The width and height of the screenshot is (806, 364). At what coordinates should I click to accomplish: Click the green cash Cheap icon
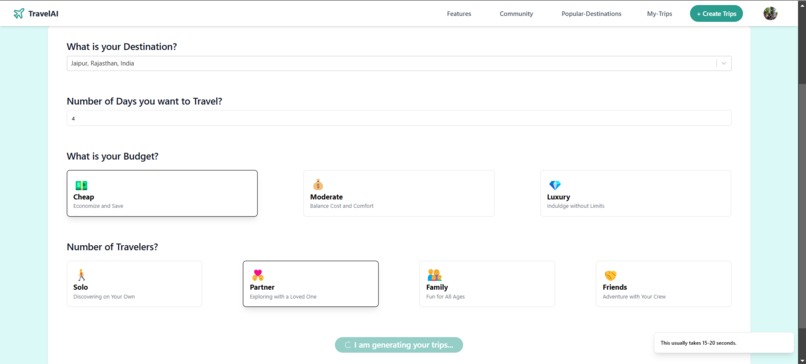[x=81, y=186]
